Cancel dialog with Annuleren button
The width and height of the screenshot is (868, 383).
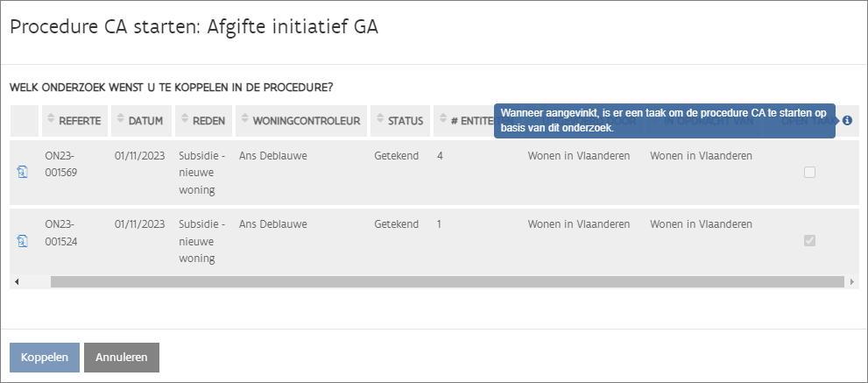coord(122,358)
